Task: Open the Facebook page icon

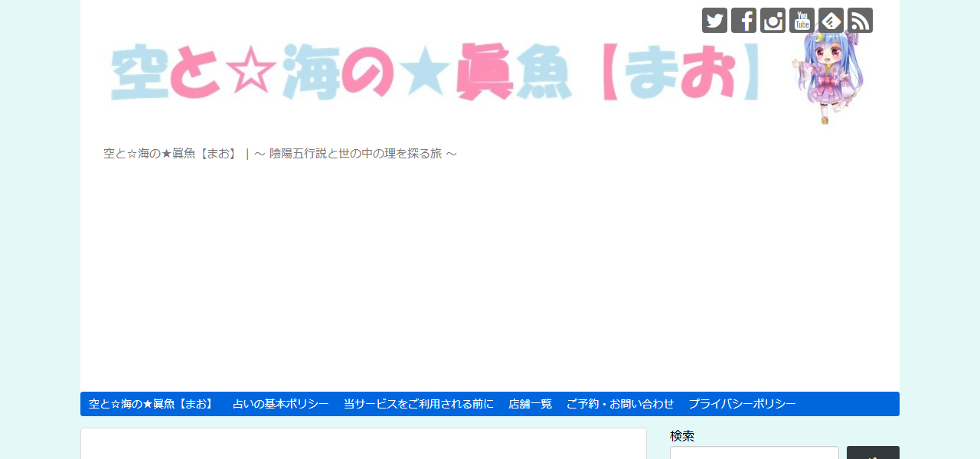Action: (x=743, y=21)
